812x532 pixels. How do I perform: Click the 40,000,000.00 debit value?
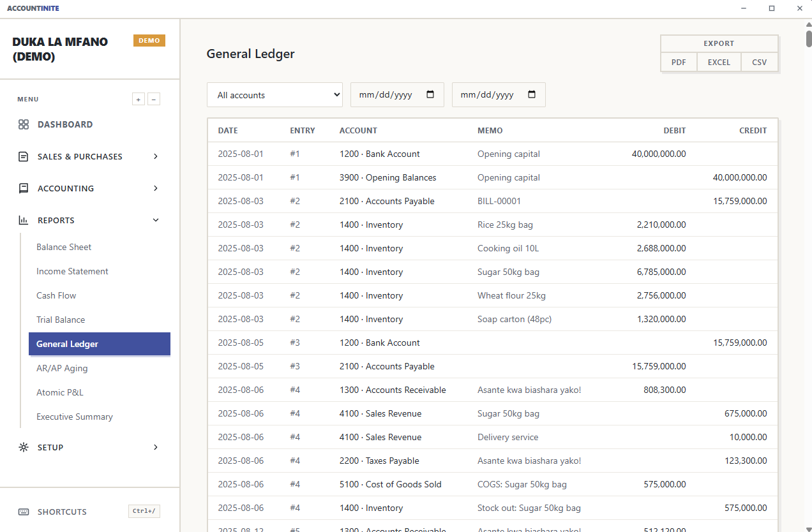click(x=659, y=154)
